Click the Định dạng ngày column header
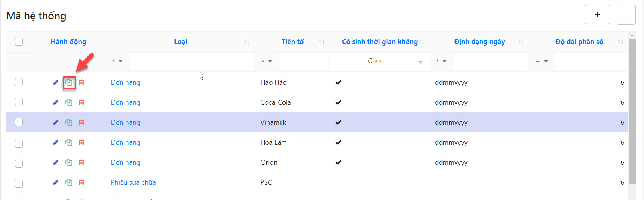Viewport: 644px width, 200px height. 479,42
